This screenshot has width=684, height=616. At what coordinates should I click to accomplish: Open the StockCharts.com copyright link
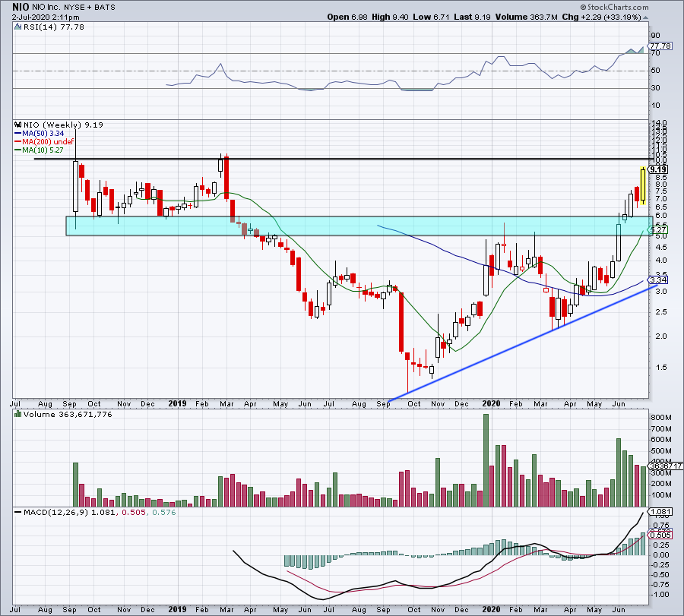coord(615,7)
